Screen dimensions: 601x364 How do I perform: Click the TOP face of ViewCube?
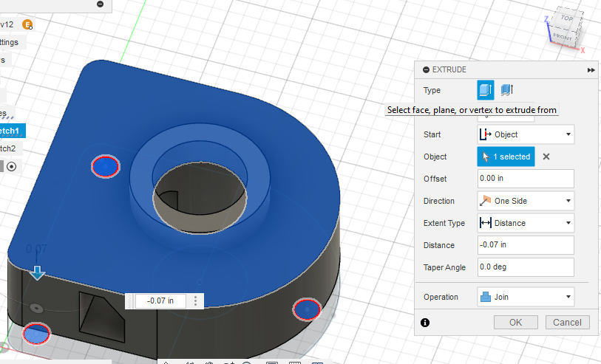click(x=566, y=18)
